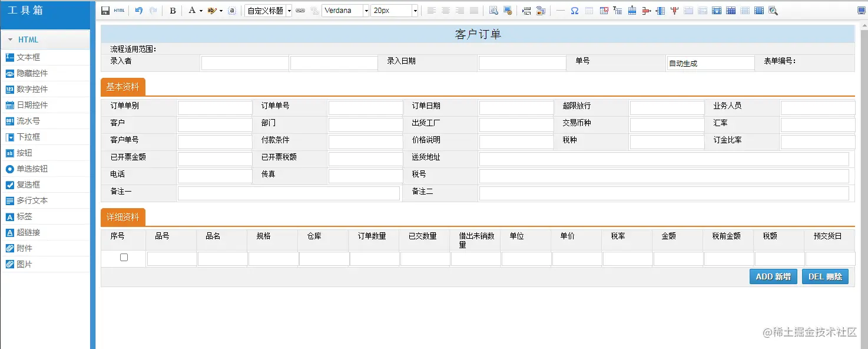Insert a hyperlink with the chain icon
The width and height of the screenshot is (868, 349).
(300, 11)
